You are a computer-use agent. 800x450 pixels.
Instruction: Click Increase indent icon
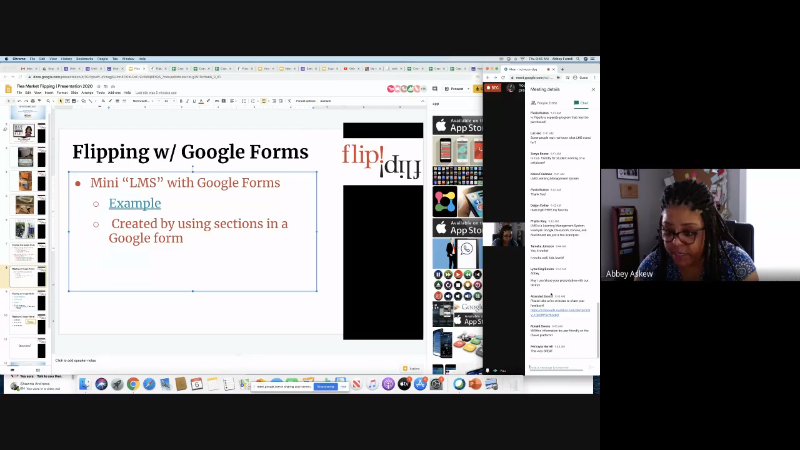281,101
